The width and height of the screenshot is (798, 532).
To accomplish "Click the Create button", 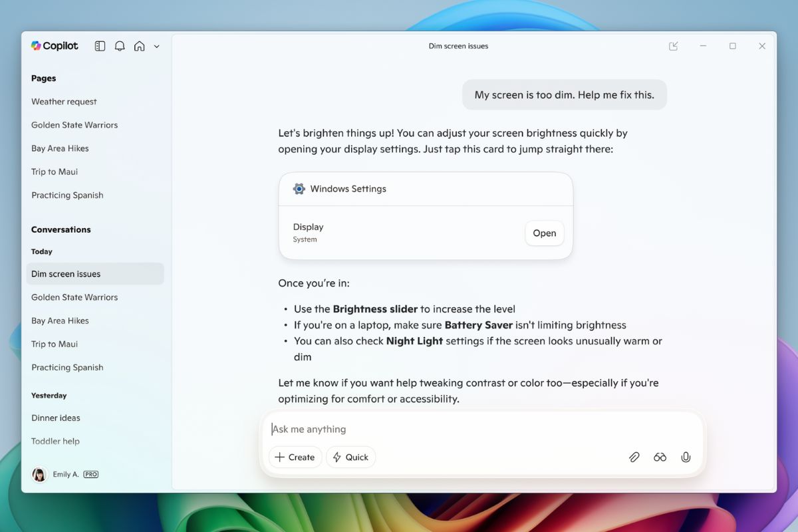I will coord(295,457).
